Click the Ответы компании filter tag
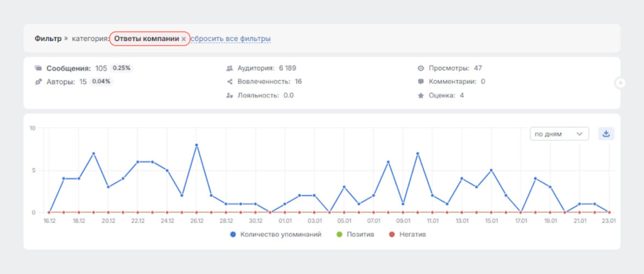This screenshot has width=644, height=274. pos(146,39)
